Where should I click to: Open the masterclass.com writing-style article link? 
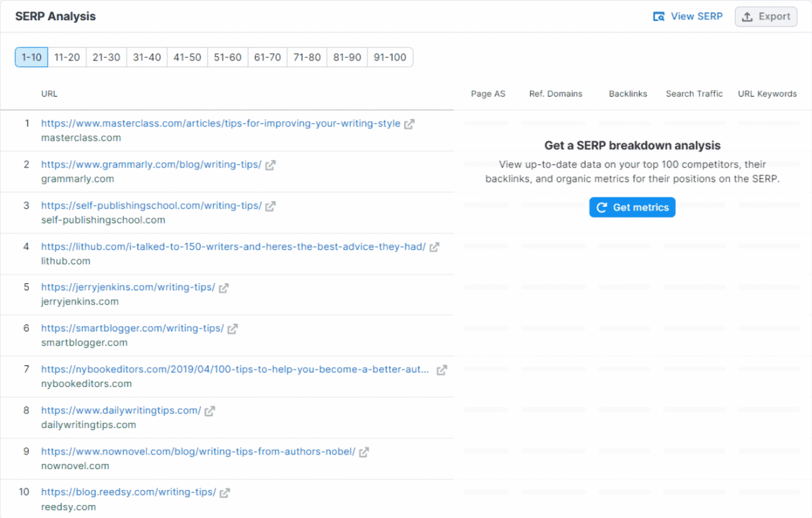220,123
